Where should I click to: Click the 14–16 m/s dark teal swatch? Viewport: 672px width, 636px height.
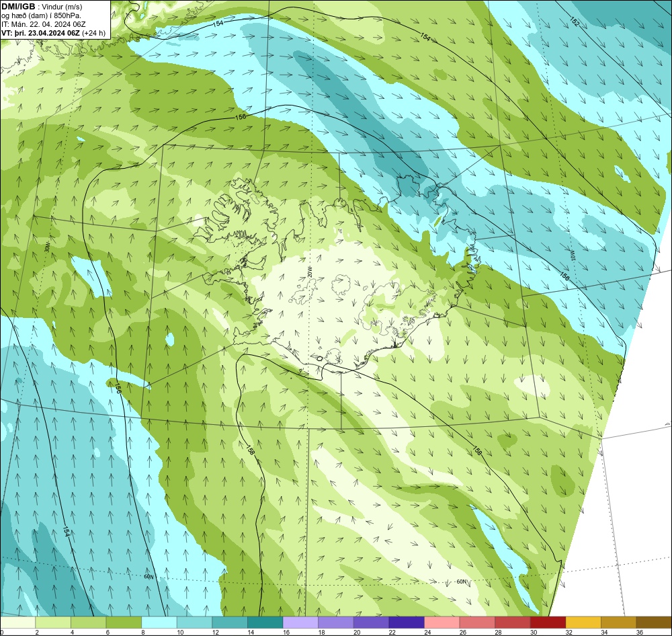coord(265,623)
